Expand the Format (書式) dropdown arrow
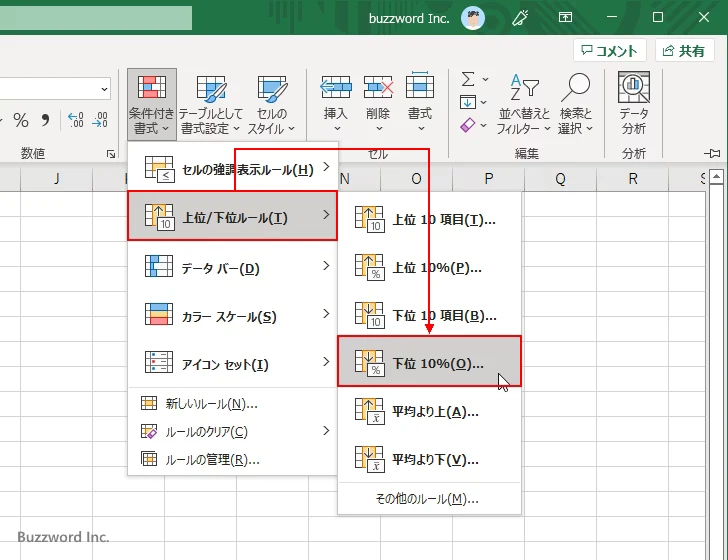 click(x=421, y=129)
